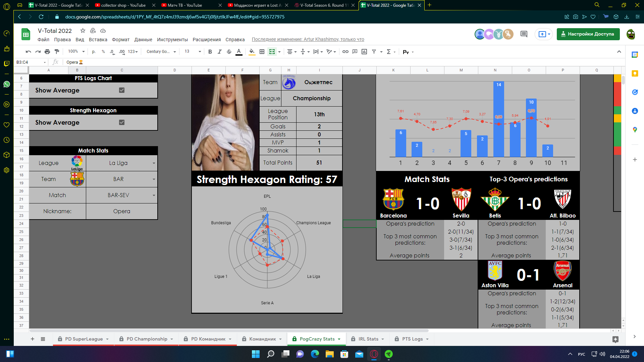644x362 pixels.
Task: Open the La Liga league dropdown
Action: 154,163
